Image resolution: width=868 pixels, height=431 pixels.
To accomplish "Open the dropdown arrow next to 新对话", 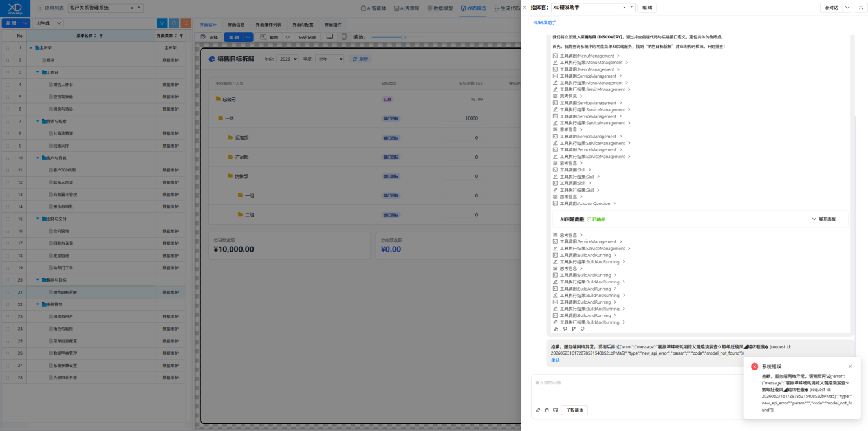I will 847,8.
